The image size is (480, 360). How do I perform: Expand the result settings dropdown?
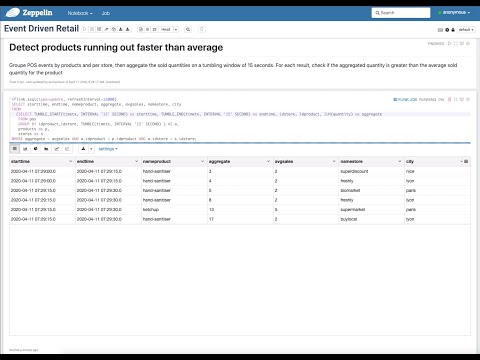tap(108, 149)
